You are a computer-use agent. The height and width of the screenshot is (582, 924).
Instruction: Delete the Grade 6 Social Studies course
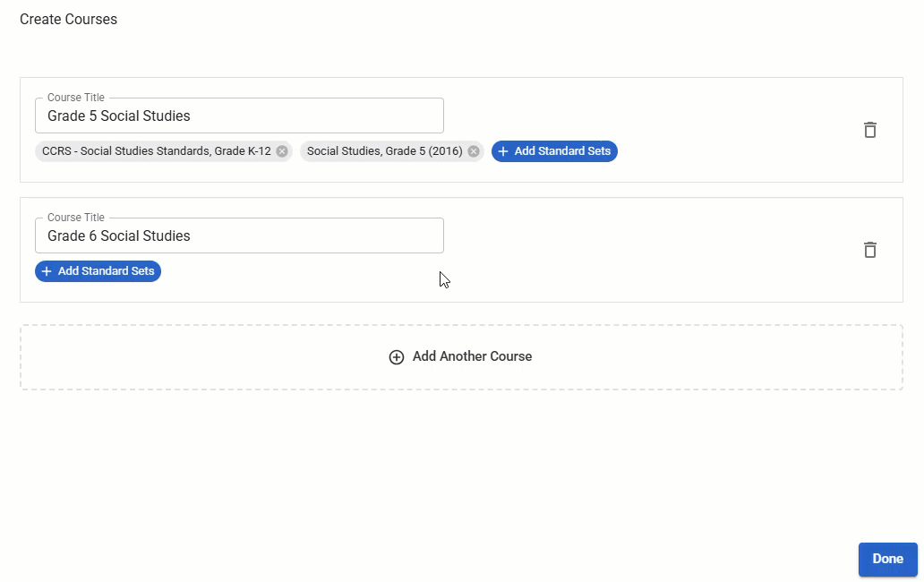[869, 250]
